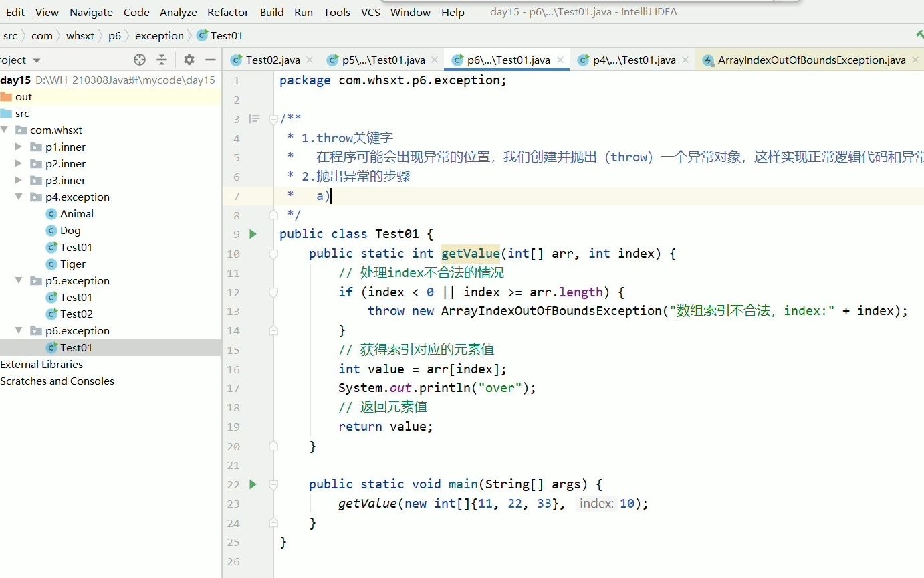Click the 'return value;' statement
Screen dimensions: 924x578
386,427
